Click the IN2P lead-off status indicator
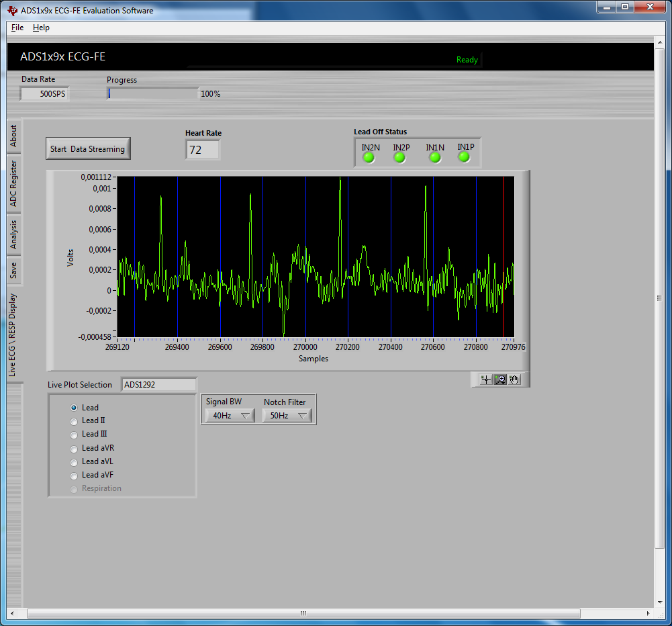 click(x=399, y=157)
